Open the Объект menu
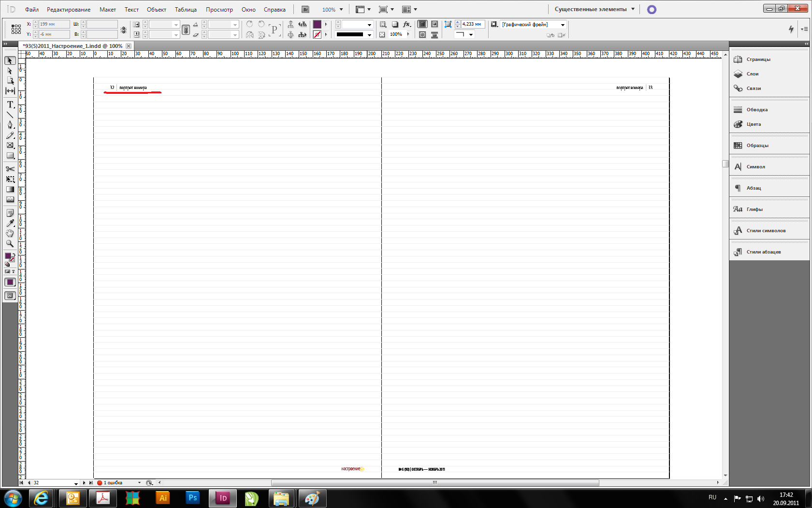This screenshot has height=508, width=812. click(157, 9)
